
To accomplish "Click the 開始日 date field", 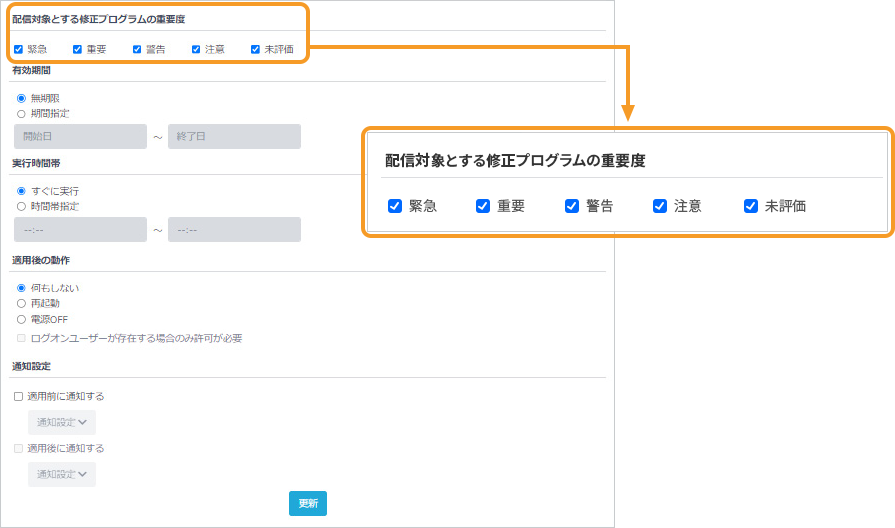I will click(80, 136).
